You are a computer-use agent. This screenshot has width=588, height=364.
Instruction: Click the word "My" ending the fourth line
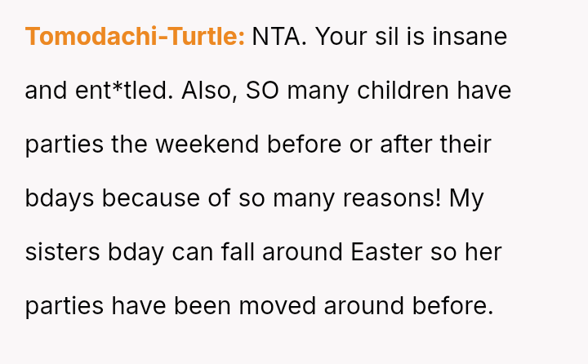click(x=469, y=198)
